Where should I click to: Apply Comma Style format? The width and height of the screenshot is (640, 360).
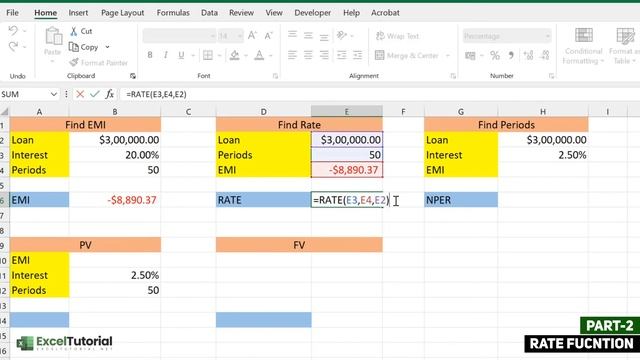coord(511,56)
